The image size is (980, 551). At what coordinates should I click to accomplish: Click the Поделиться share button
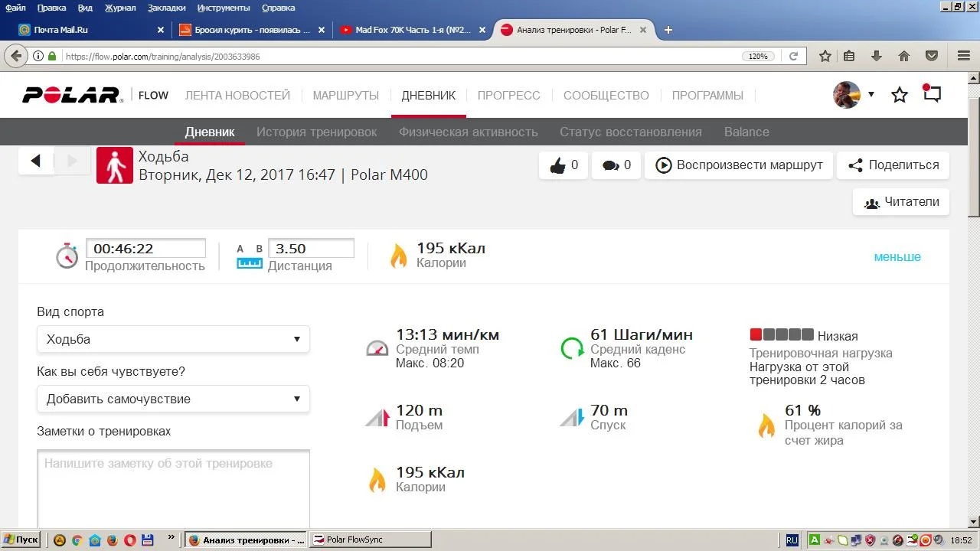[893, 165]
